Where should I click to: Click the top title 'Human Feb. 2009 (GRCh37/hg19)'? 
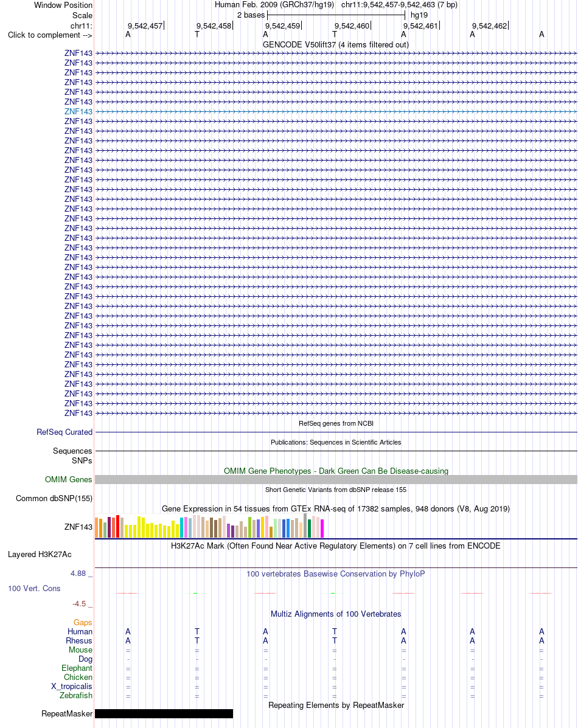[274, 5]
